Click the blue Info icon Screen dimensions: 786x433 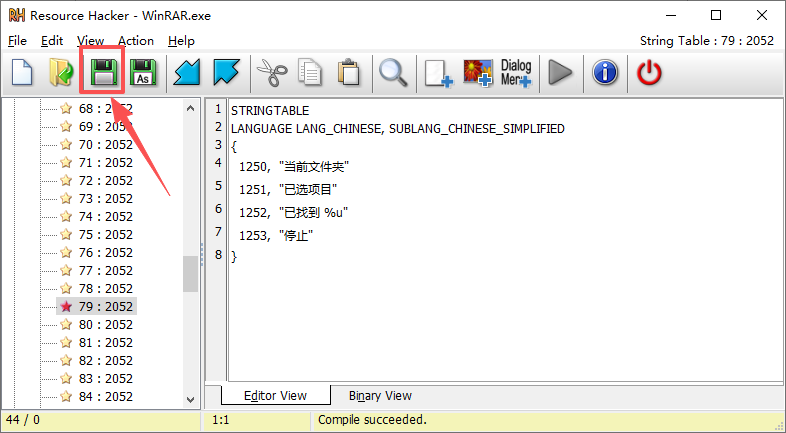tap(605, 73)
